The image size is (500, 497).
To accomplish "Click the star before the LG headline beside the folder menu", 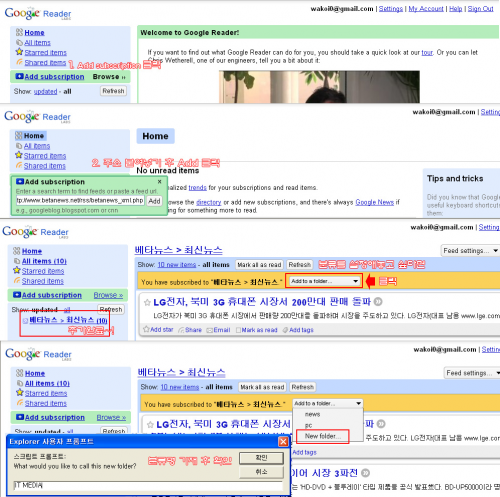I will pyautogui.click(x=150, y=425).
